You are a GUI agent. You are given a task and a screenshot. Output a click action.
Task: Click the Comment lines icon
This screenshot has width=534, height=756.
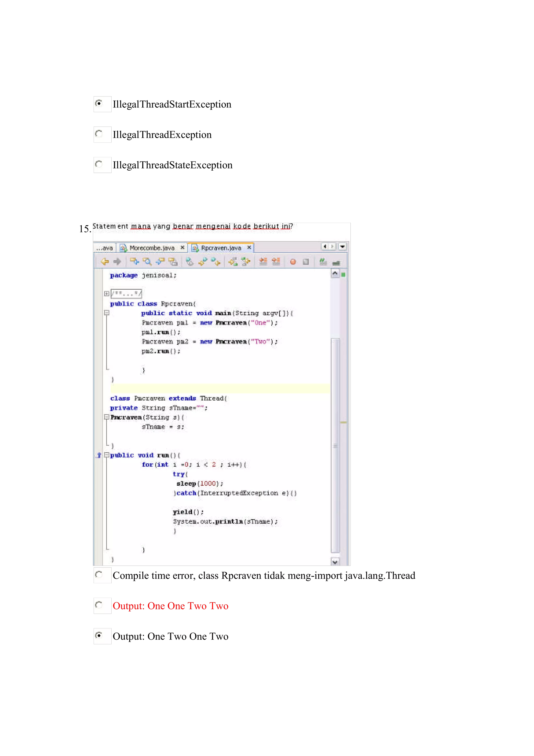[323, 262]
